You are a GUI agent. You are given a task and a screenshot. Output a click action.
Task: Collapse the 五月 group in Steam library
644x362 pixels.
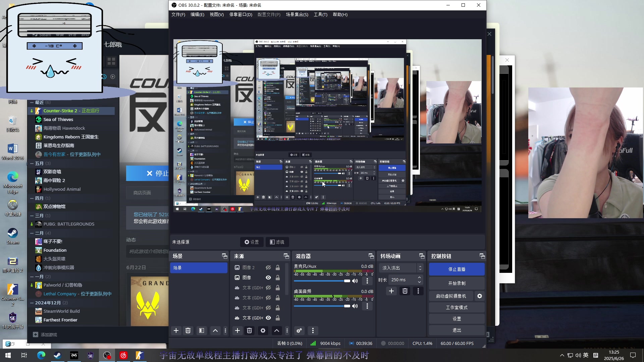32,163
